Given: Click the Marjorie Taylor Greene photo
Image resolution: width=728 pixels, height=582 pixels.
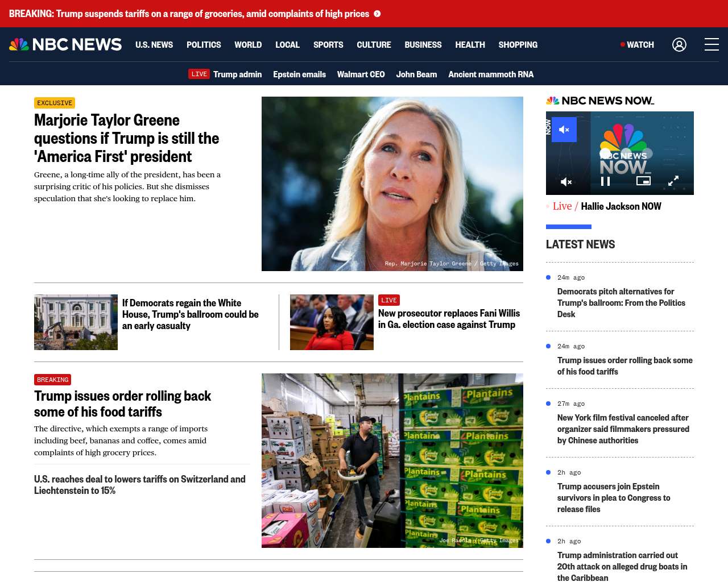Looking at the screenshot, I should 392,184.
